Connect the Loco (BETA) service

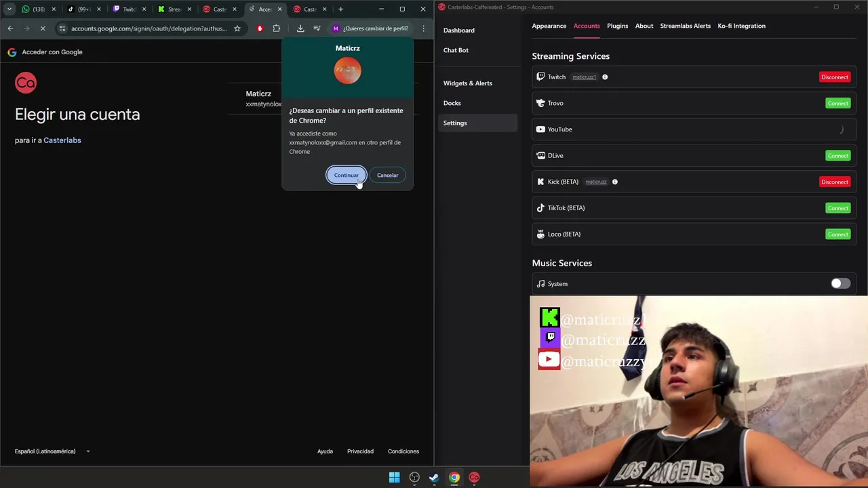(837, 235)
